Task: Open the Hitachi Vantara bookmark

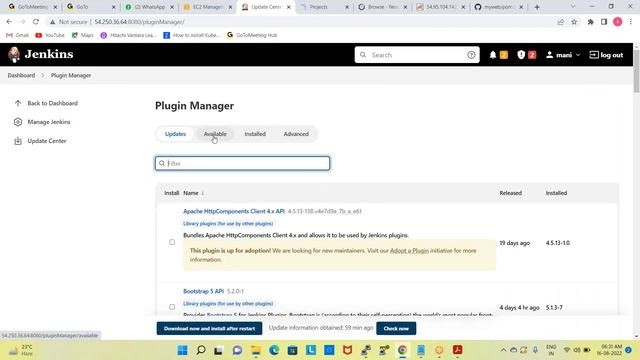Action: tap(128, 35)
